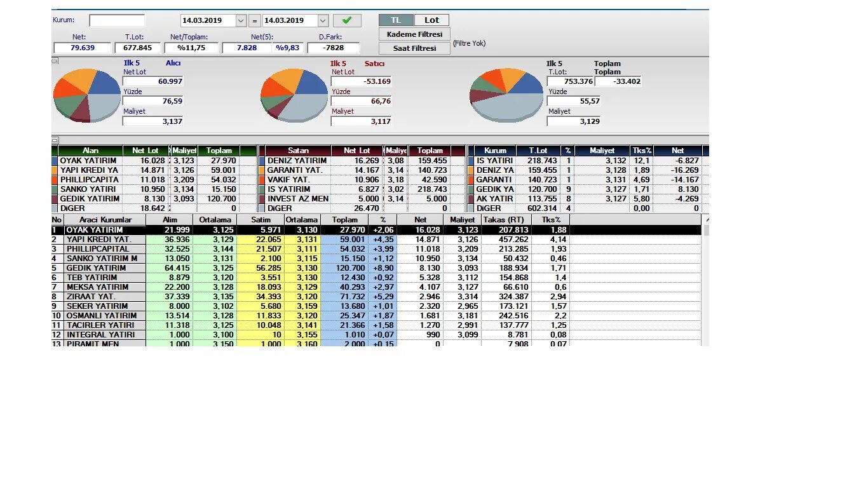Open the start date dropdown arrow
The height and width of the screenshot is (488, 868).
(x=241, y=20)
